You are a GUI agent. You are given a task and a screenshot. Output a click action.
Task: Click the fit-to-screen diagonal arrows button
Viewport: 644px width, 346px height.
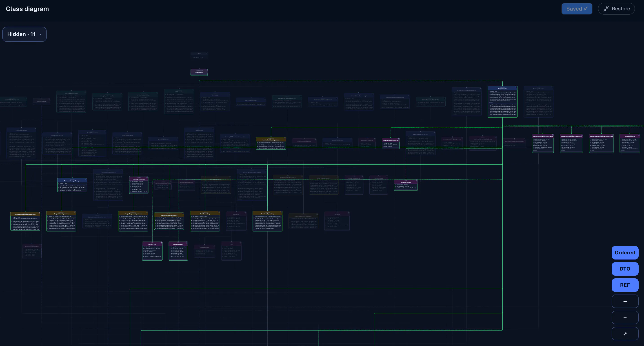pyautogui.click(x=625, y=334)
